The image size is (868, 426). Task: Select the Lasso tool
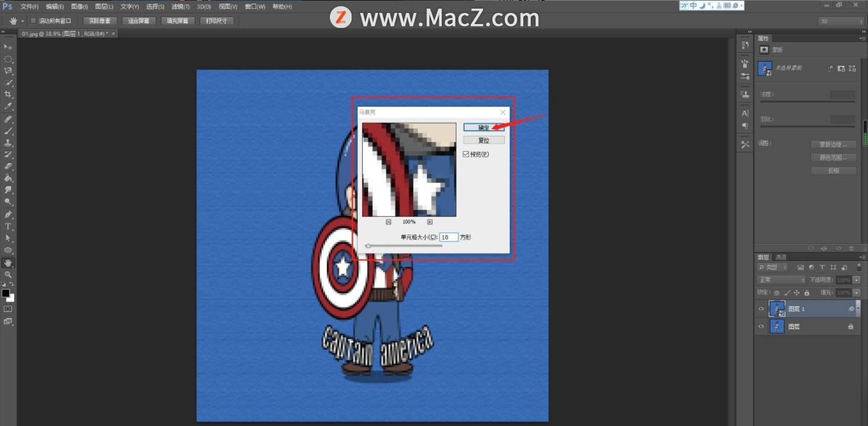click(x=8, y=71)
